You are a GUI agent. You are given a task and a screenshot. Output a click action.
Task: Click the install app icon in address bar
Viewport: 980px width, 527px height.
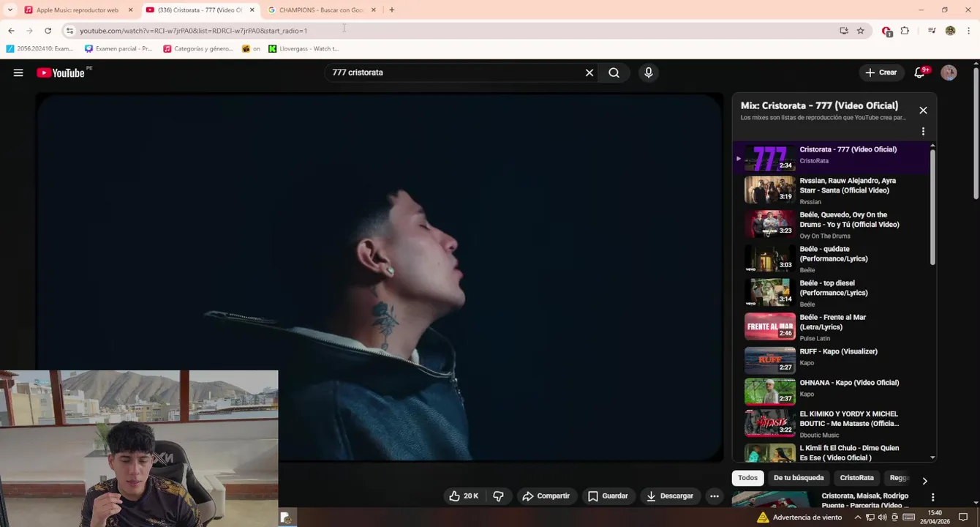tap(844, 31)
